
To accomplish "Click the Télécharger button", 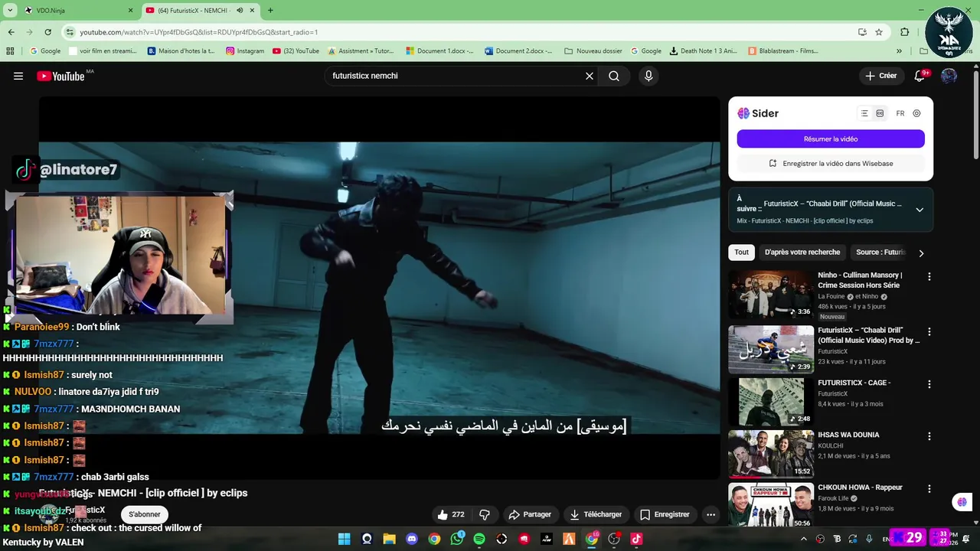I will (x=596, y=514).
